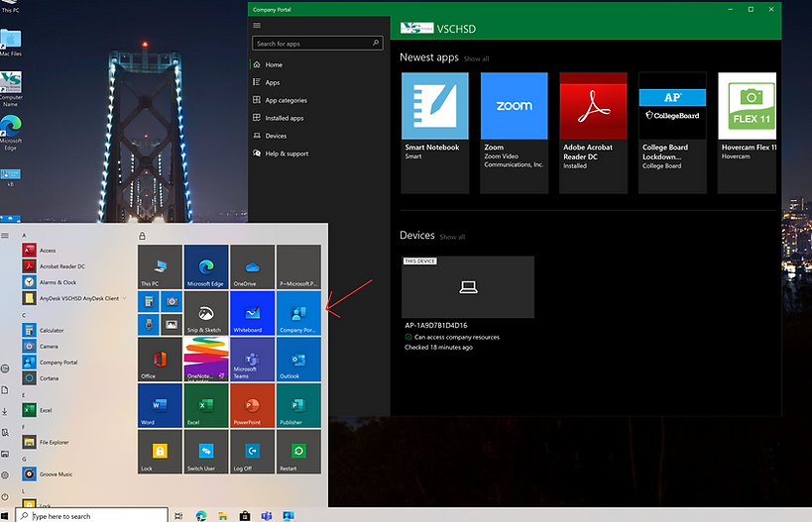Open the College Board Lockdown card
This screenshot has height=522, width=812.
[672, 133]
